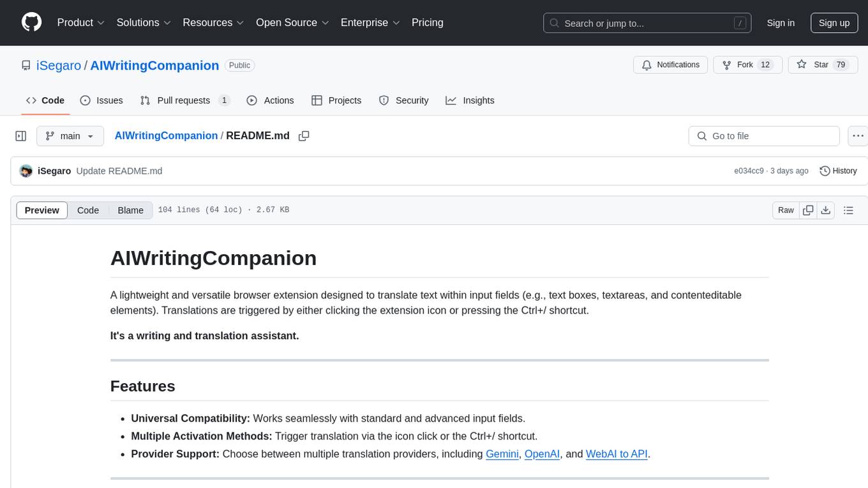Open the iSegaro avatar next to commit

[x=26, y=171]
